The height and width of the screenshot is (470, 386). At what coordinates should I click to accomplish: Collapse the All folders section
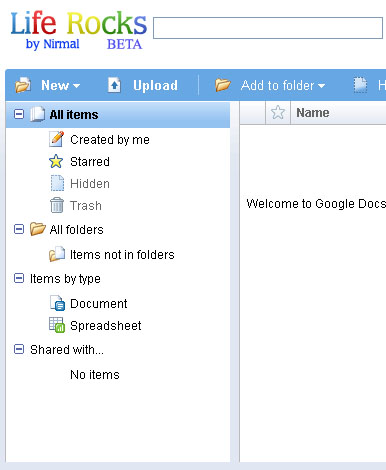click(x=19, y=229)
